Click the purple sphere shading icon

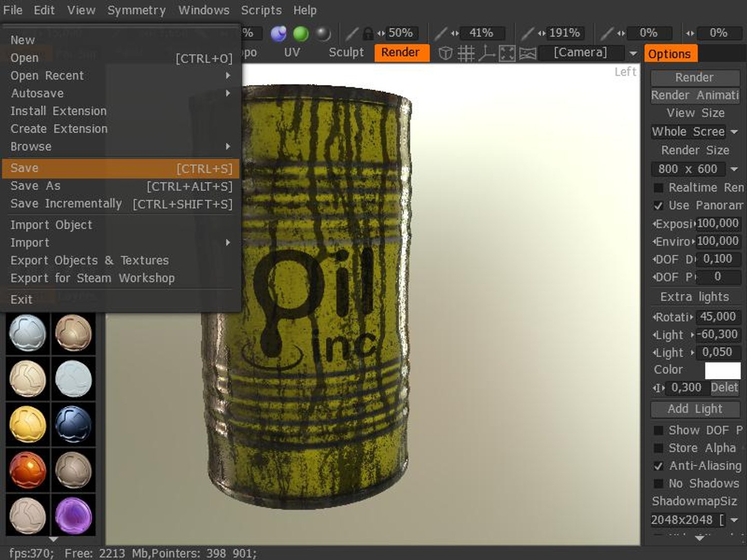(279, 34)
